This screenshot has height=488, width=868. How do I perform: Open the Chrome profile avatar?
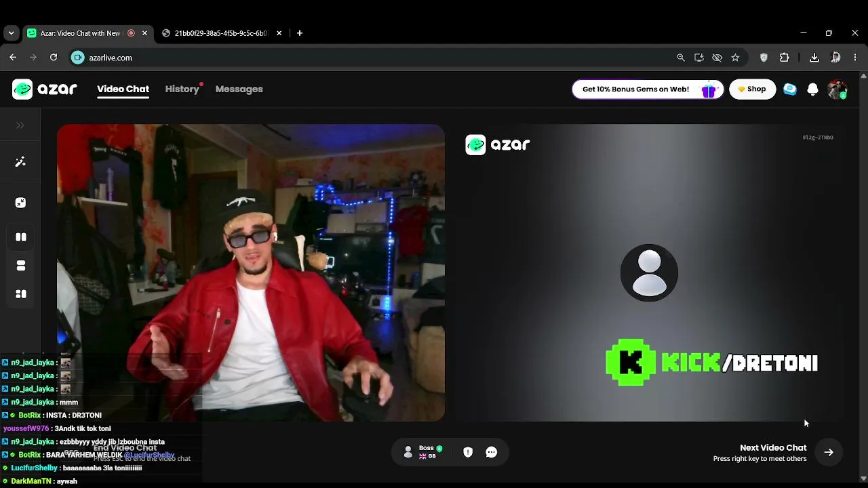tap(835, 58)
